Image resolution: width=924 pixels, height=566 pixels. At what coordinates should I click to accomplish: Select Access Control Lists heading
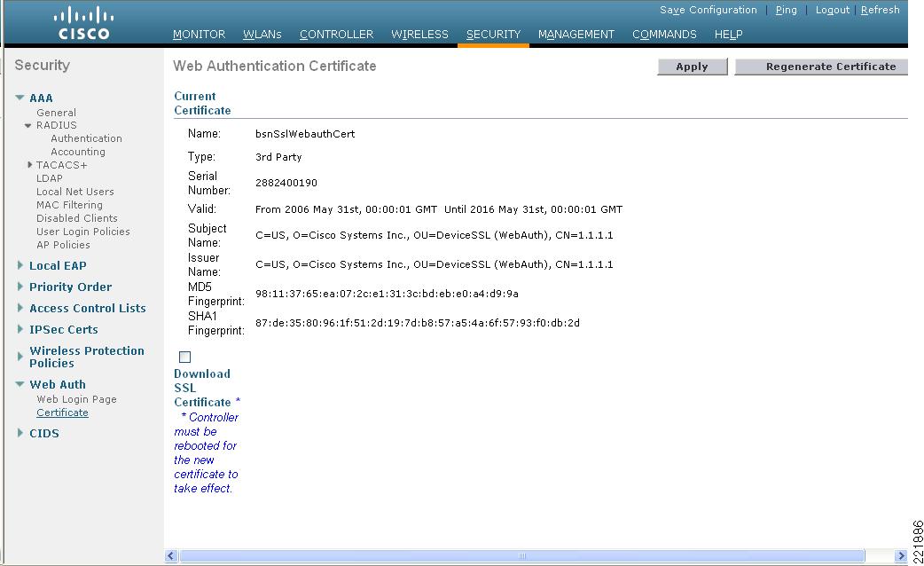(87, 308)
